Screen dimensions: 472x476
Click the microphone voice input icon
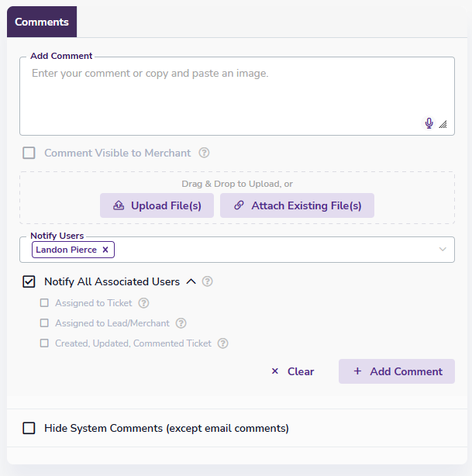(x=429, y=123)
